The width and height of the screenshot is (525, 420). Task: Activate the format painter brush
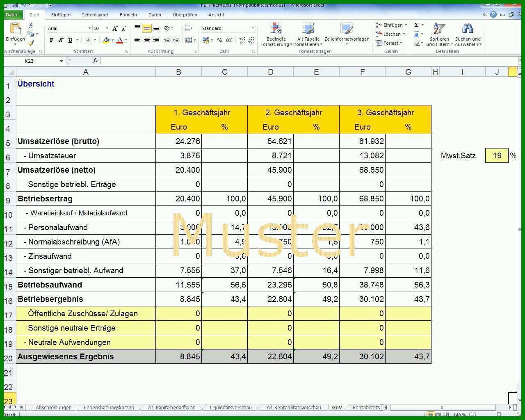click(31, 43)
